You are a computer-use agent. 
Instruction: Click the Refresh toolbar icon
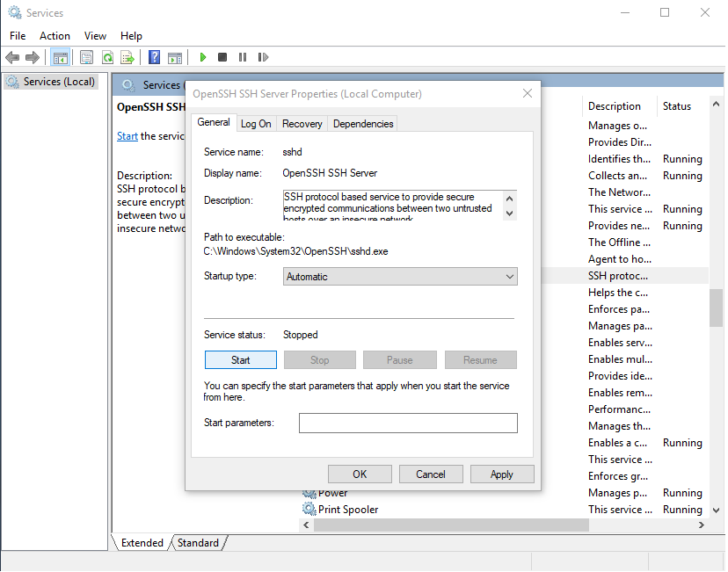tap(108, 57)
